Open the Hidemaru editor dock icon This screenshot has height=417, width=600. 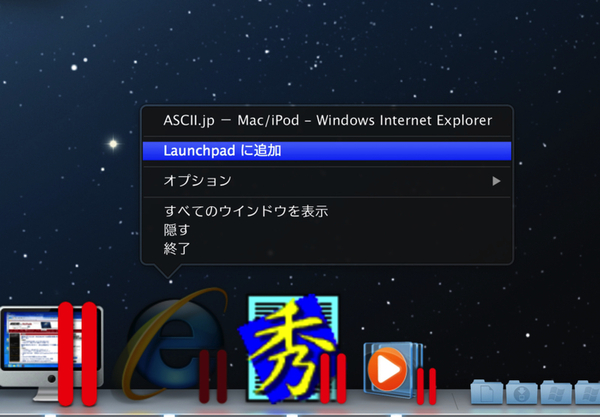point(293,349)
